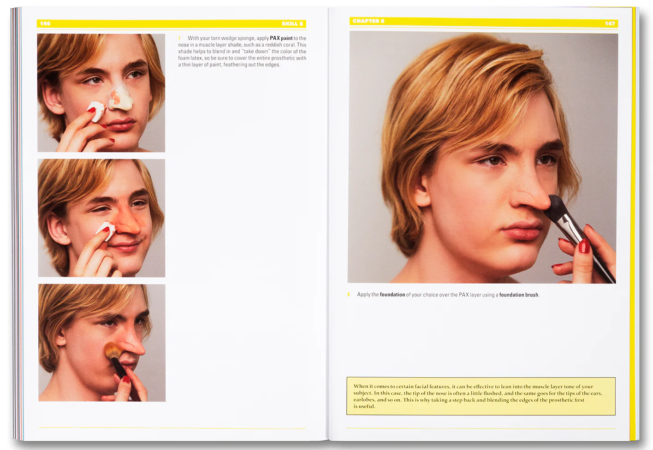Click the PAX paint instruction paragraph
The width and height of the screenshot is (653, 450).
coord(245,55)
